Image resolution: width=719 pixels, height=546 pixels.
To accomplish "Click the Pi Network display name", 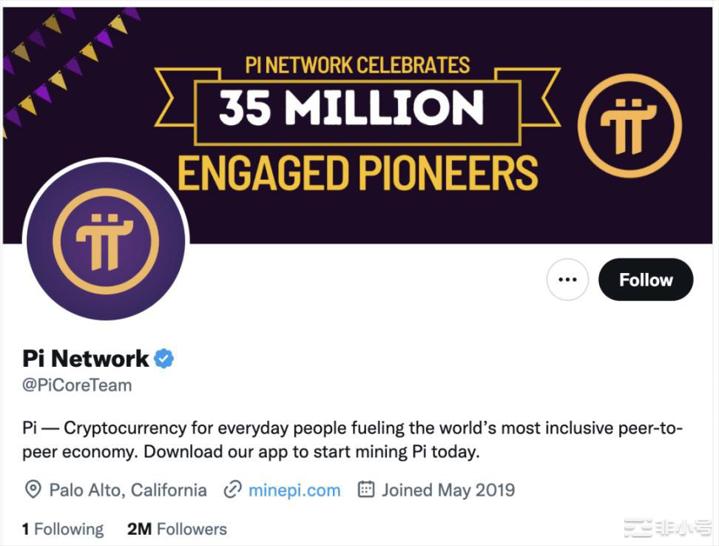I will [86, 358].
